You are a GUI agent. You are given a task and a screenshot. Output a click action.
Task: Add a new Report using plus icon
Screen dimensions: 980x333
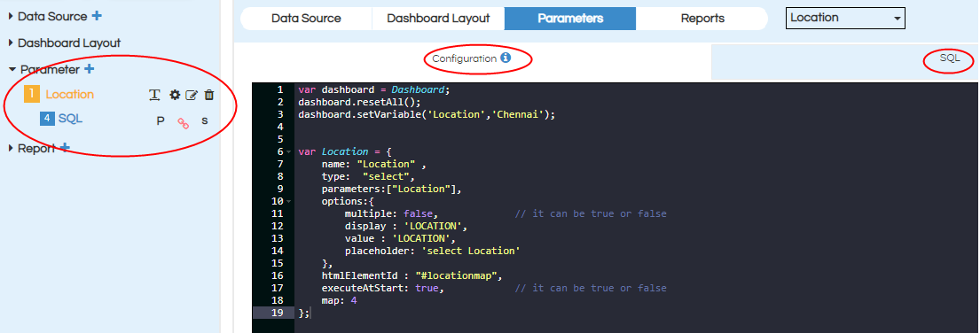65,149
